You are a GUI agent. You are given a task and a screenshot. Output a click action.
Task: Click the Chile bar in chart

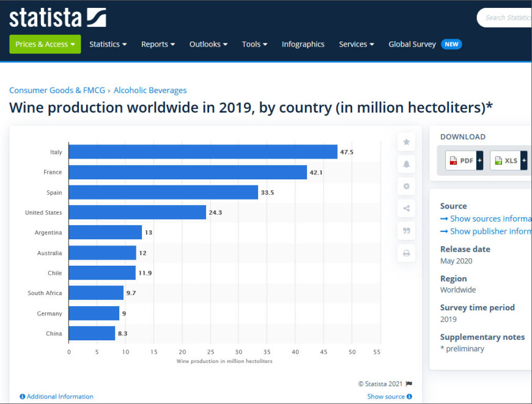[x=102, y=272]
